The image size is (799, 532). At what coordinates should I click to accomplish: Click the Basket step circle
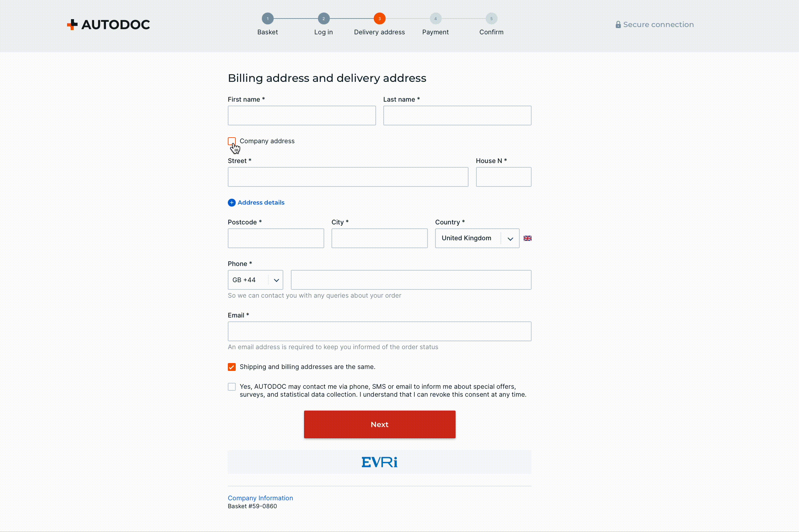pyautogui.click(x=267, y=19)
